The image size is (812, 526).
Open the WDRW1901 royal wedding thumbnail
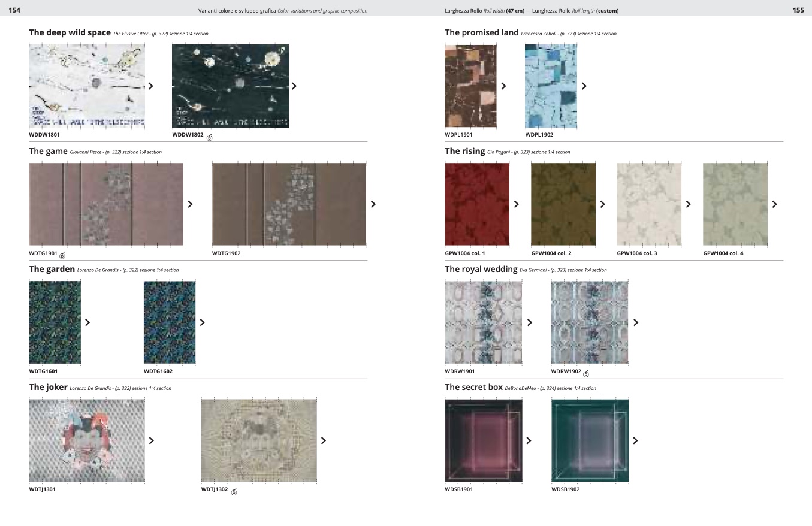(x=483, y=322)
